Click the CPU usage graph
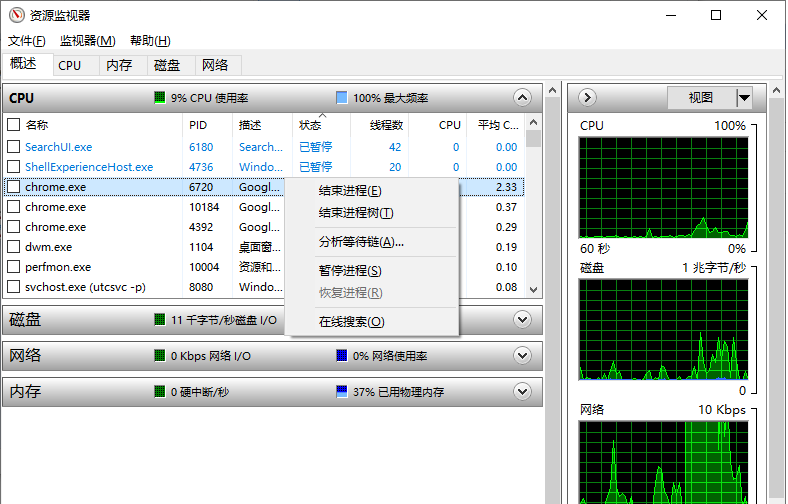788x504 pixels. click(663, 187)
